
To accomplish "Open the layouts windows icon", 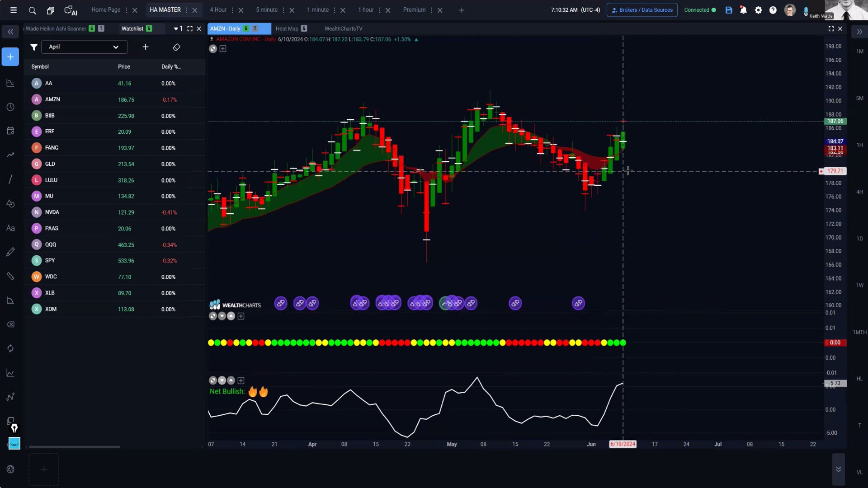I will pos(50,10).
